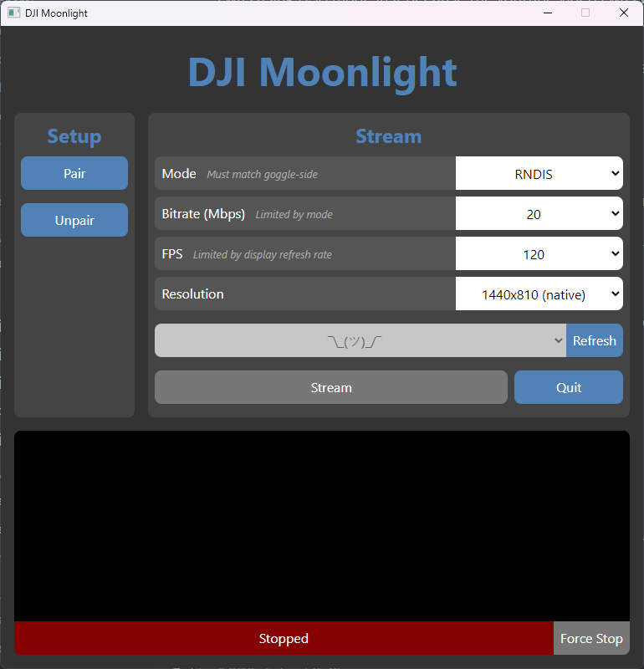644x669 pixels.
Task: Expand the shrug-face device selection dropdown
Action: [360, 340]
